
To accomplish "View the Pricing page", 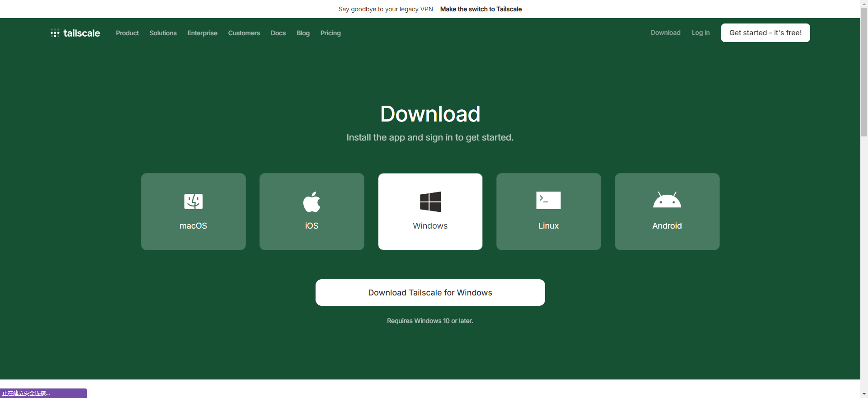I will (x=330, y=33).
